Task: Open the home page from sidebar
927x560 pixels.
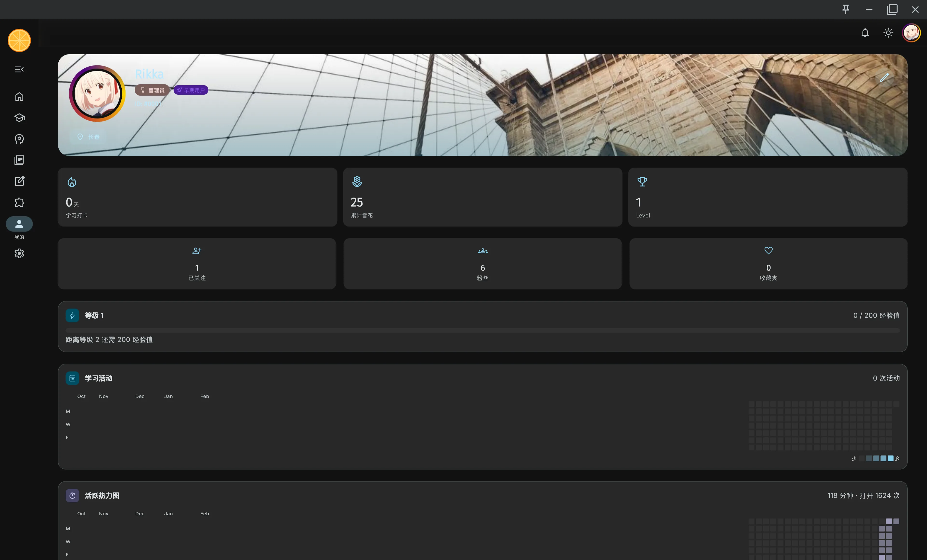Action: (19, 97)
